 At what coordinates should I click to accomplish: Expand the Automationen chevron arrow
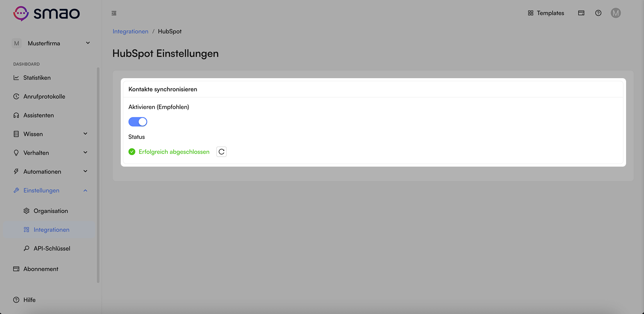click(85, 171)
